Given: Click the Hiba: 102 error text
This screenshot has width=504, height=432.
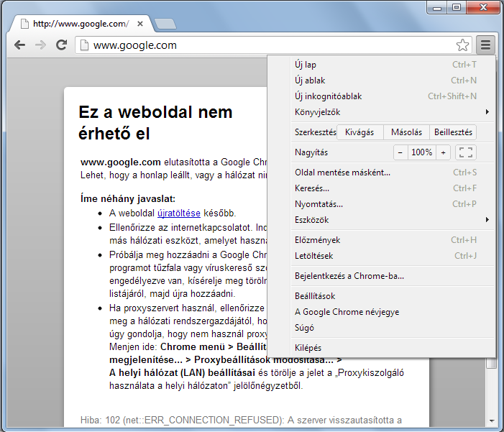Looking at the screenshot, I should [x=241, y=420].
